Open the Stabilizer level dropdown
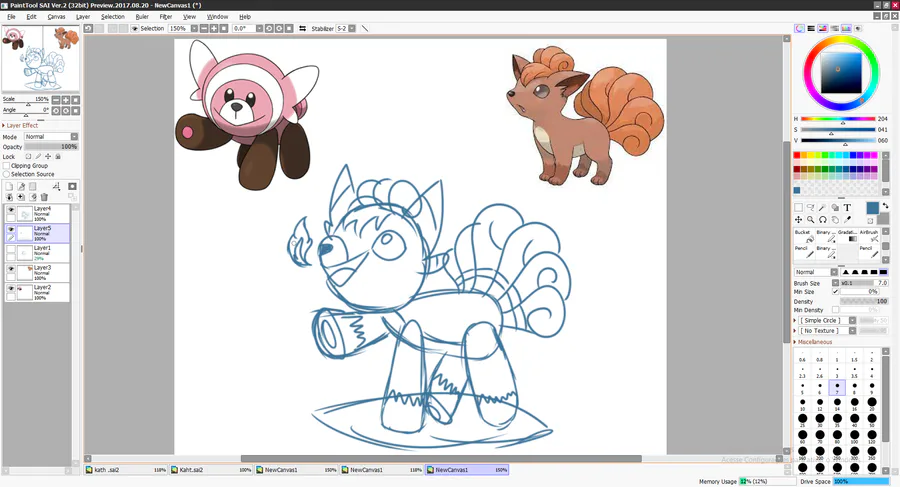Viewport: 900px width, 487px height. pyautogui.click(x=352, y=28)
